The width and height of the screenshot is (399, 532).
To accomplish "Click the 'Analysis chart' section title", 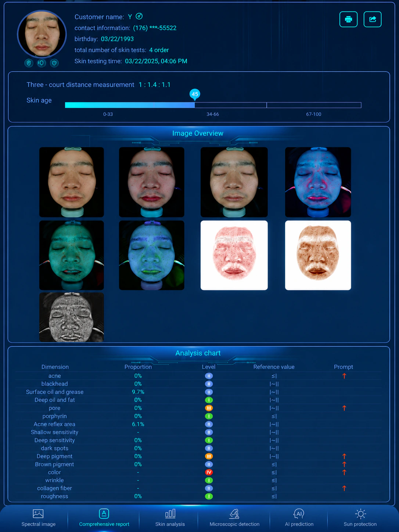I will (x=198, y=353).
